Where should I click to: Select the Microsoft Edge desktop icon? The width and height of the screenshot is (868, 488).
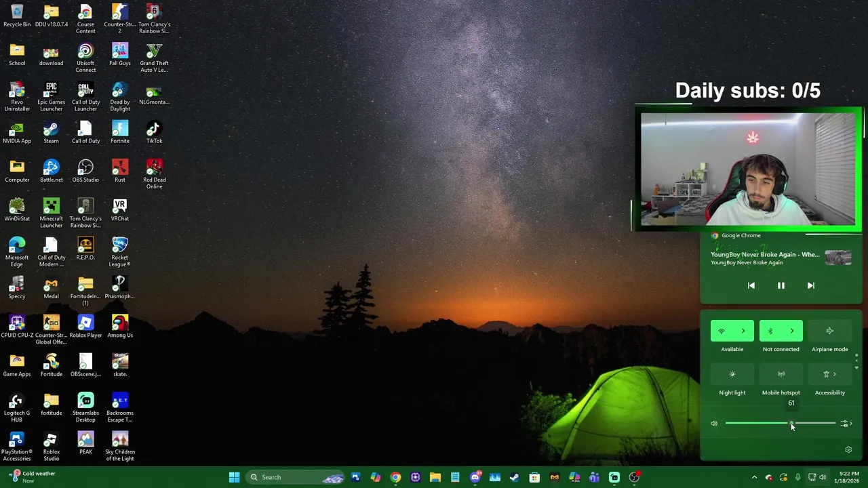coord(17,252)
